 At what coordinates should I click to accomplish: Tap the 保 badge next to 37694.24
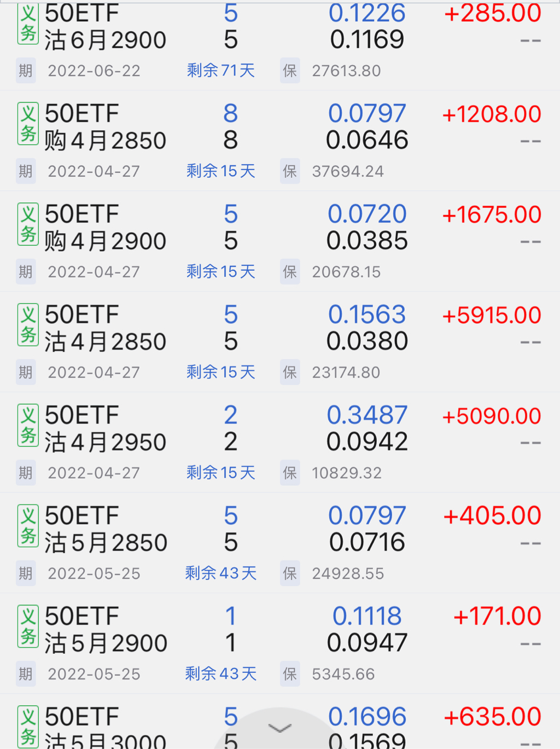(x=290, y=171)
